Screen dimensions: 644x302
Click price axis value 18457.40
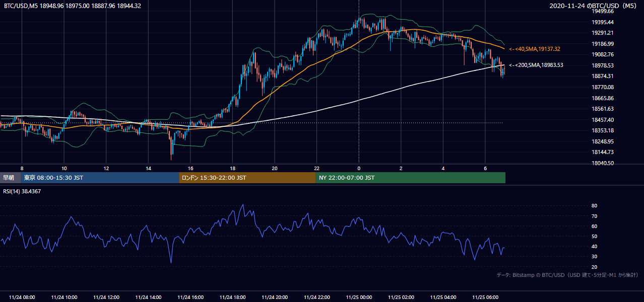(603, 120)
